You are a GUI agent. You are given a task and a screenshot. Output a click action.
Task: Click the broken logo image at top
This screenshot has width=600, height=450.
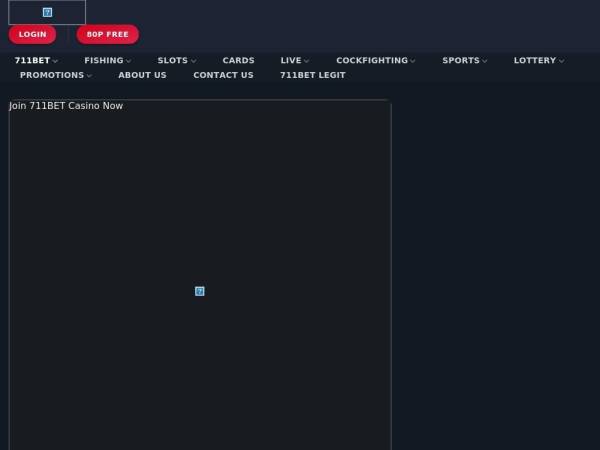(x=47, y=12)
